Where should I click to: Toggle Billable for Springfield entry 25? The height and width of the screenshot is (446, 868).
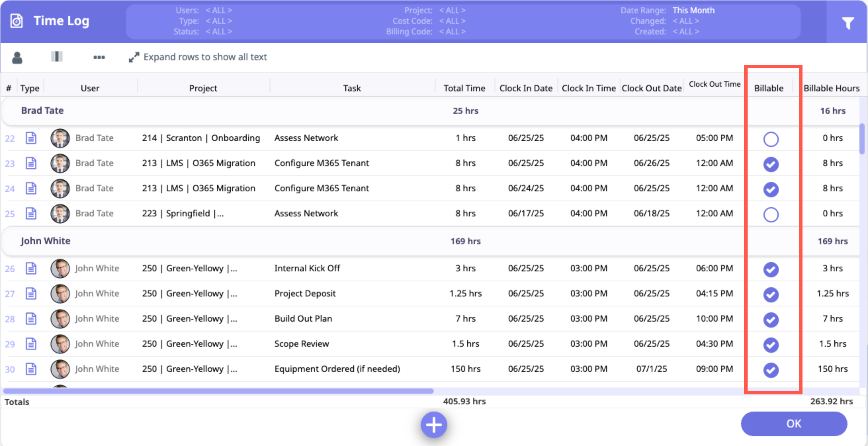(771, 214)
